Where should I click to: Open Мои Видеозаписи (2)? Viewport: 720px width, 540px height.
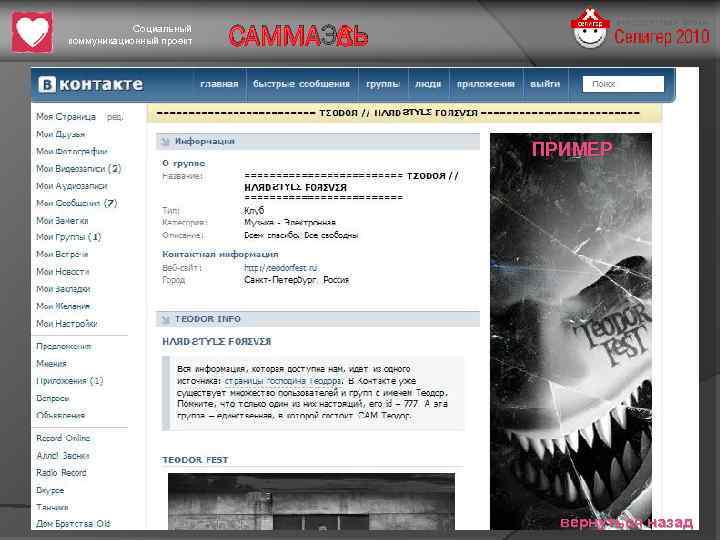coord(79,169)
